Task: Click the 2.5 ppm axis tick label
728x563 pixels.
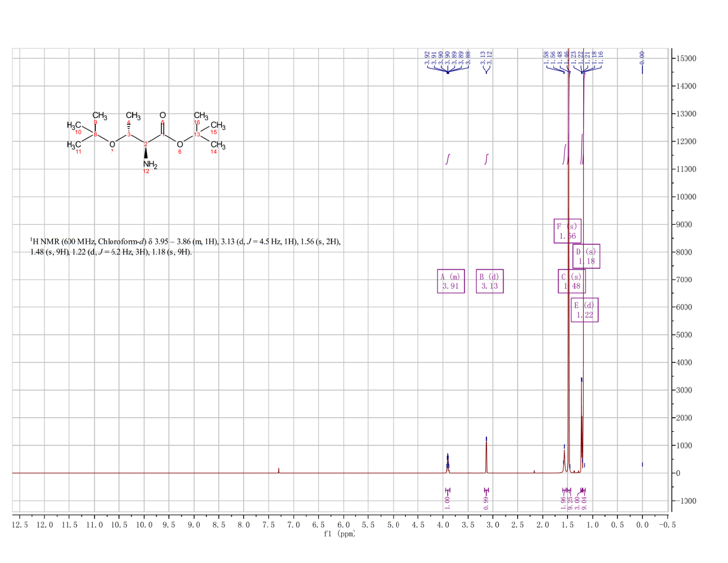Action: [x=518, y=525]
